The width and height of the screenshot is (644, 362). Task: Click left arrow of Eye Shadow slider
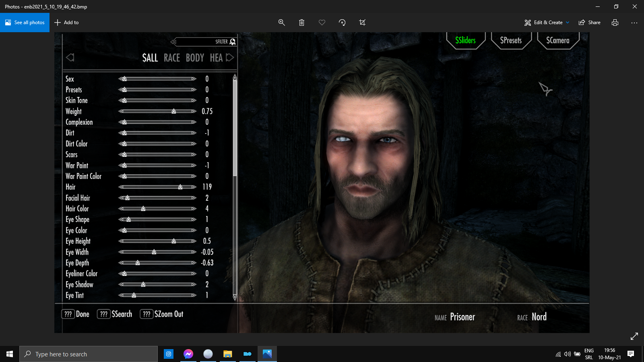coord(120,285)
